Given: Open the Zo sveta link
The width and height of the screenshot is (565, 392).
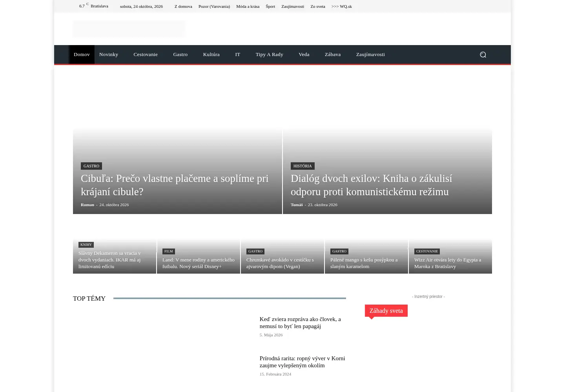Looking at the screenshot, I should [318, 6].
